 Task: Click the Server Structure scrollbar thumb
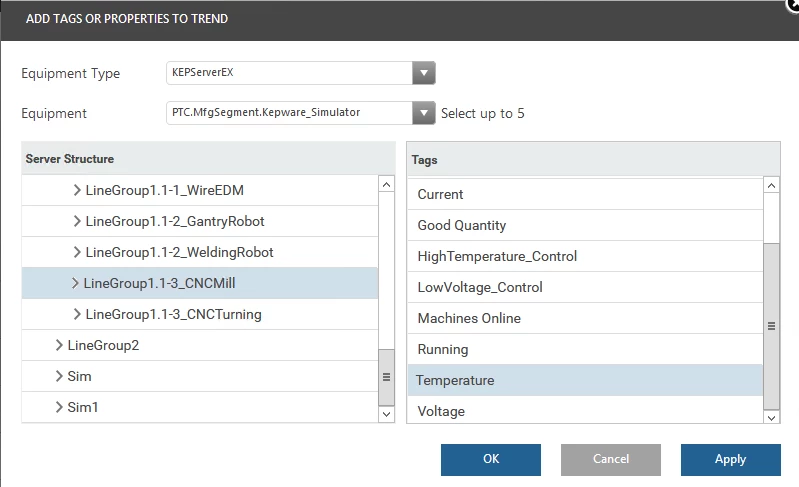[386, 377]
